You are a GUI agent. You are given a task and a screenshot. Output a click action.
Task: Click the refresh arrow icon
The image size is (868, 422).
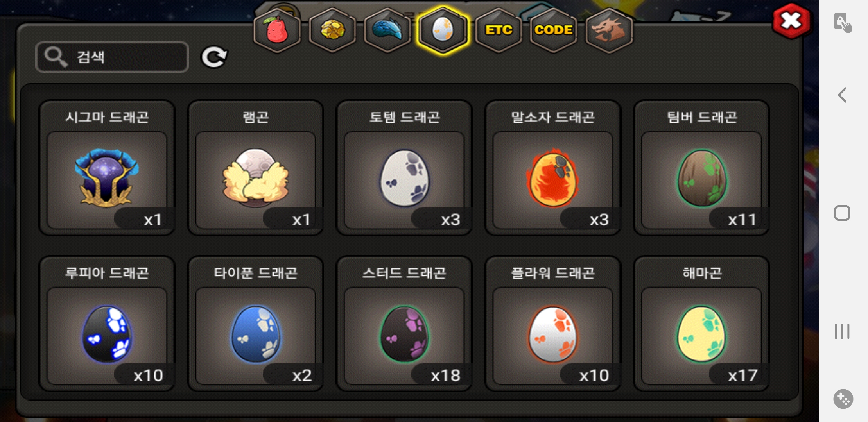coord(214,57)
